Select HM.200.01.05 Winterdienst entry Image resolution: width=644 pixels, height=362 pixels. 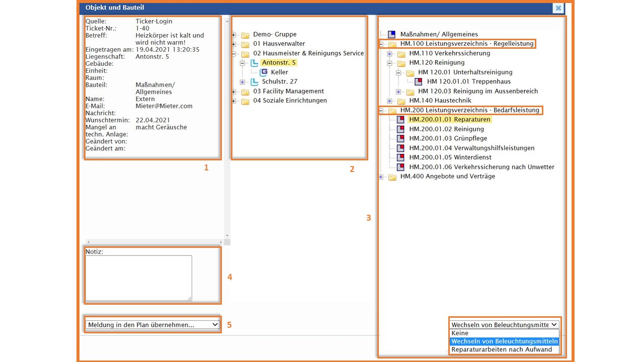coord(450,157)
